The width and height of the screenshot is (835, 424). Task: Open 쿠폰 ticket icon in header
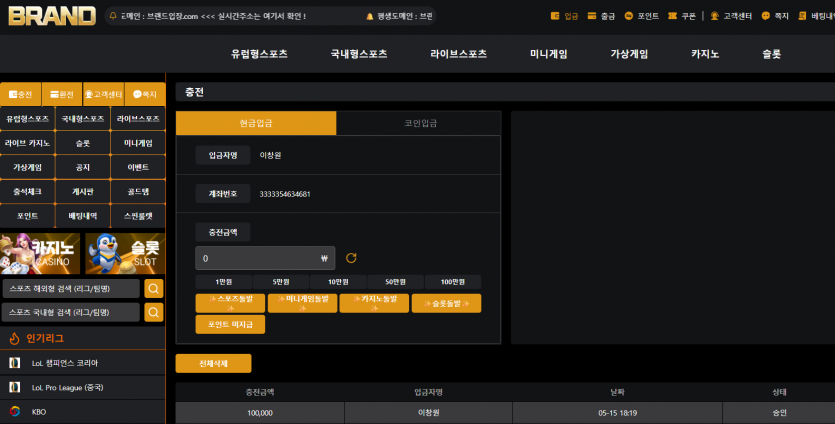pos(673,16)
